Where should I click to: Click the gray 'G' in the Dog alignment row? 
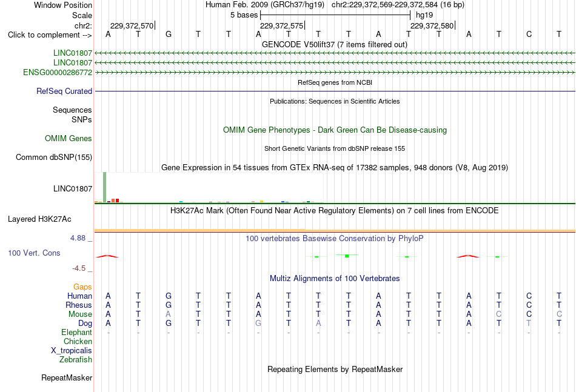259,324
